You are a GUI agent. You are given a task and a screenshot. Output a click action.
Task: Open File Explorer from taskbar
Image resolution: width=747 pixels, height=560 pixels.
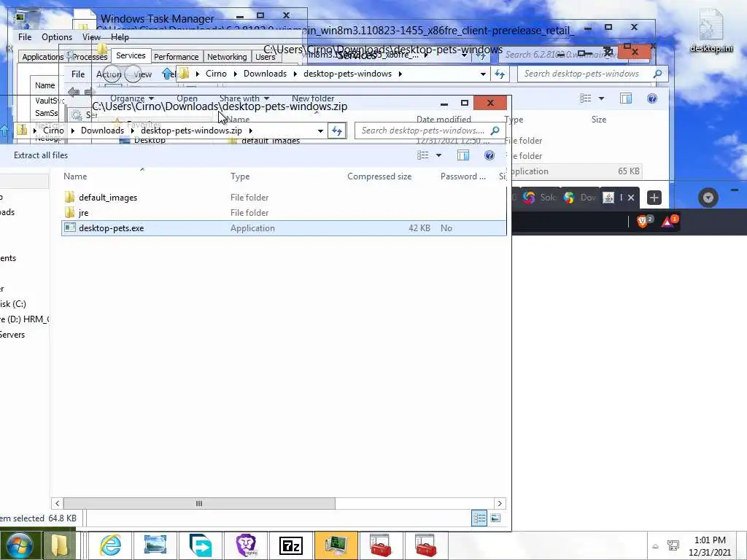point(60,545)
